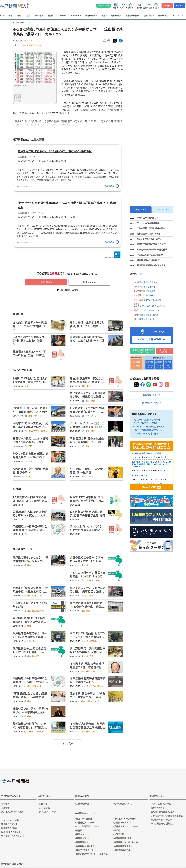Viewport: 186px width, 868px height.
Task: Click the 求人ボックス sponsor logo
Action: (x=117, y=255)
